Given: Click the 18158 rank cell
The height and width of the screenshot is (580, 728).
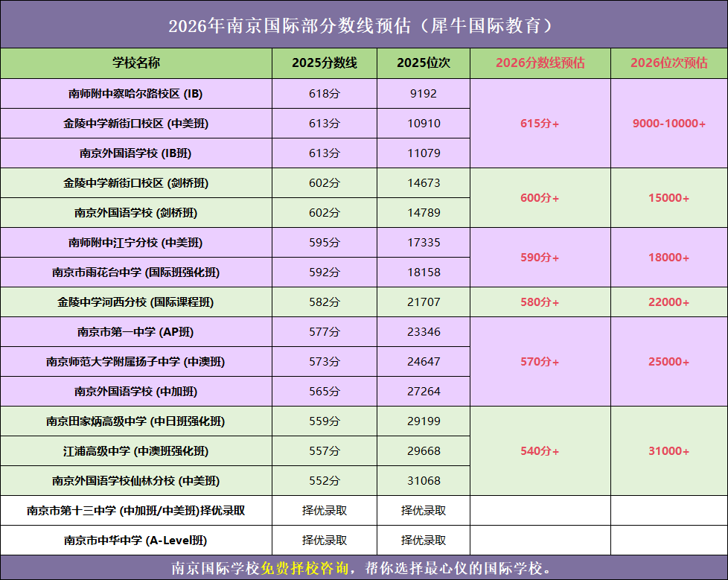Looking at the screenshot, I should [424, 272].
